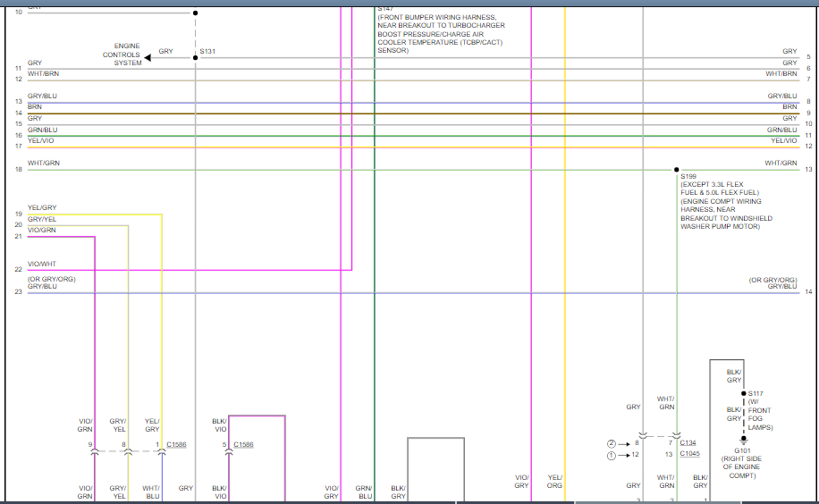Click the W/ FRONT FOG LAMPS note
Screen dimensions: 819x504
pos(760,415)
